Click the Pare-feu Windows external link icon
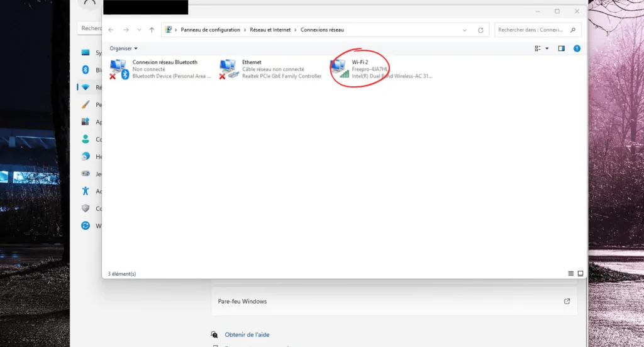Viewport: 644px width, 347px height. point(567,302)
